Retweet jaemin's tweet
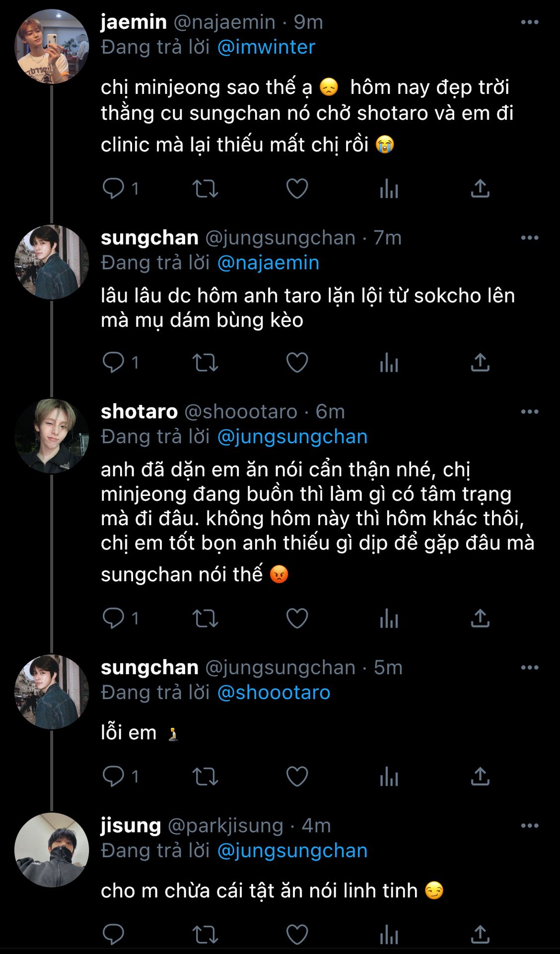The height and width of the screenshot is (954, 560). [205, 189]
